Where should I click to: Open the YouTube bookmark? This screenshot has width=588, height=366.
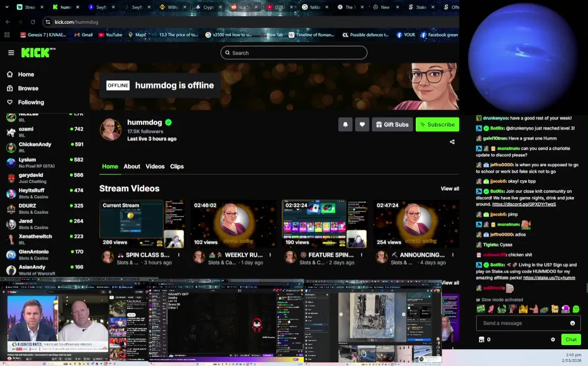click(110, 35)
